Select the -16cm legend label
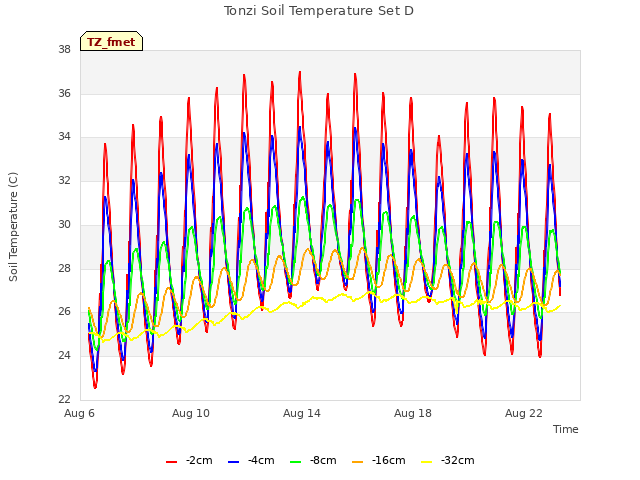Screen dimensions: 640x480 coord(389,460)
